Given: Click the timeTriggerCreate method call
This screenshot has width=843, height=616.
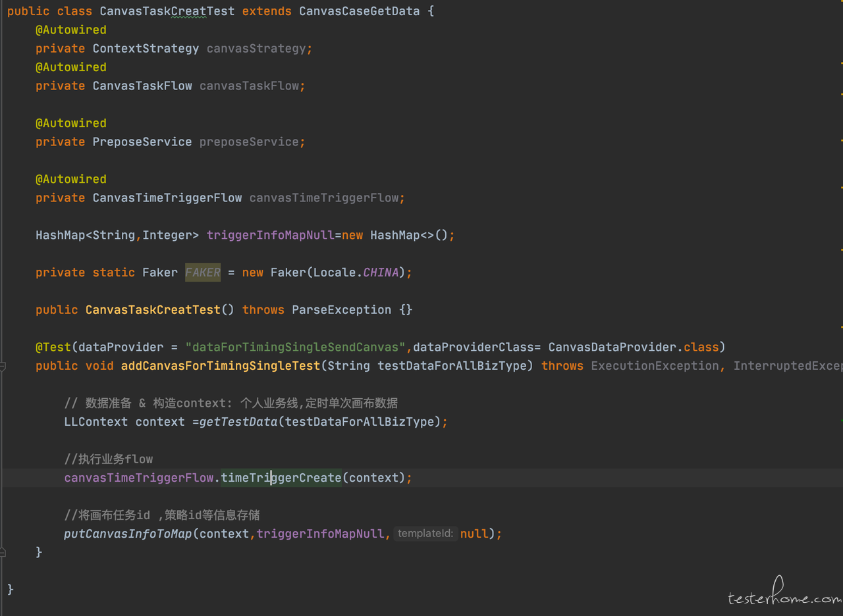Looking at the screenshot, I should point(281,478).
